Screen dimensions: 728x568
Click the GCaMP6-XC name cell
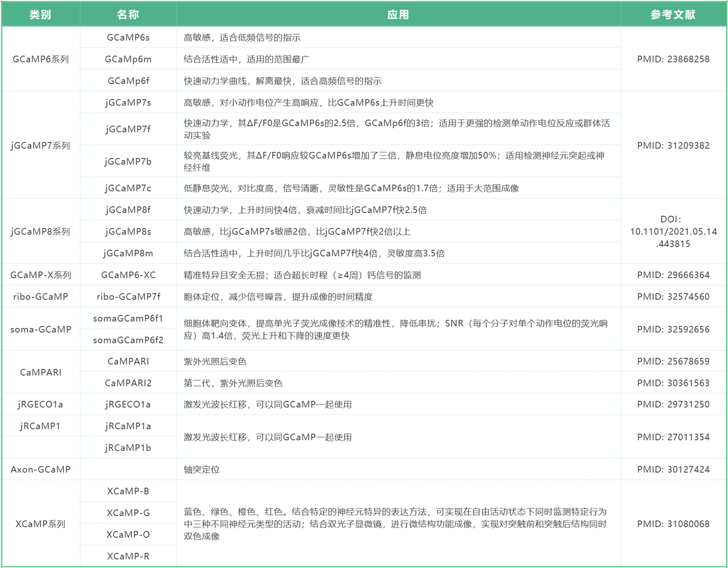[128, 275]
